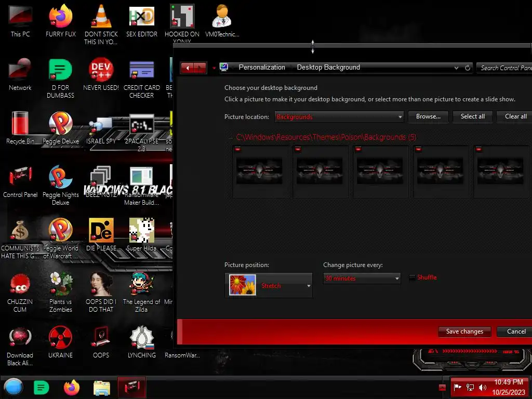Launch Firefox shortcut labeled FURRY FUX
Screen dimensions: 532x399
pyautogui.click(x=60, y=21)
